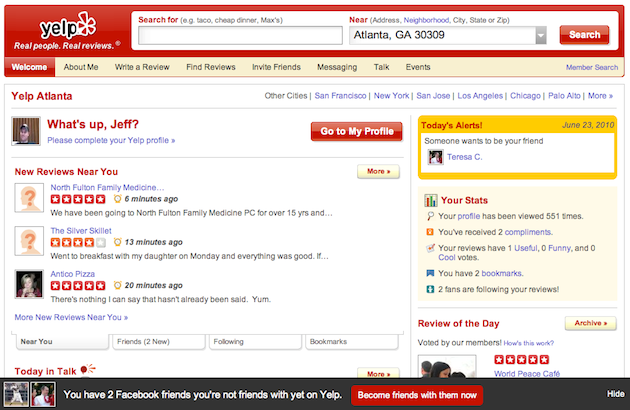Click reviewer avatar for The Silver Skillet
Image resolution: width=630 pixels, height=410 pixels.
click(x=29, y=241)
